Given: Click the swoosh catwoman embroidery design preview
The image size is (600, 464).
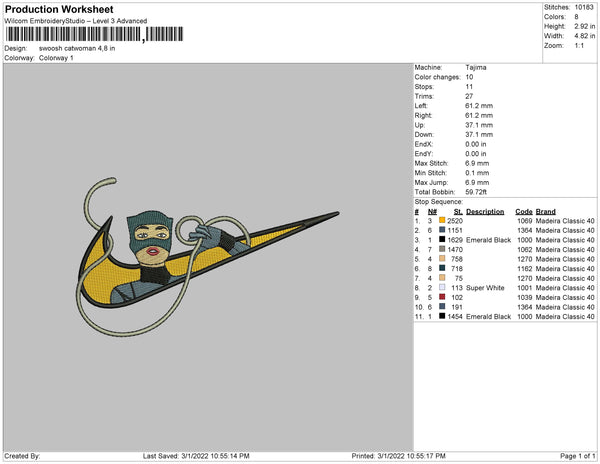Looking at the screenshot, I should coord(207,256).
